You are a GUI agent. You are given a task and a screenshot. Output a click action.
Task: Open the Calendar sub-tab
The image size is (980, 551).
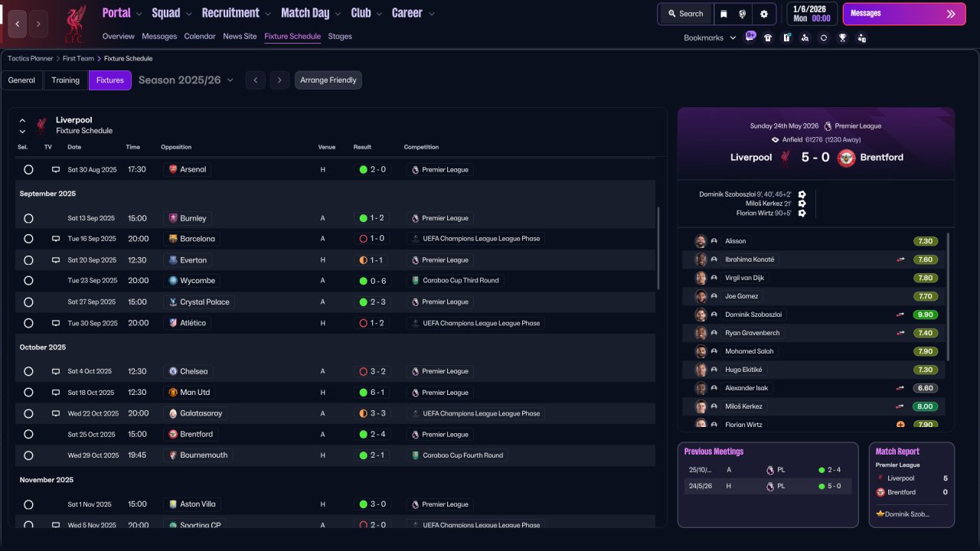pos(200,36)
